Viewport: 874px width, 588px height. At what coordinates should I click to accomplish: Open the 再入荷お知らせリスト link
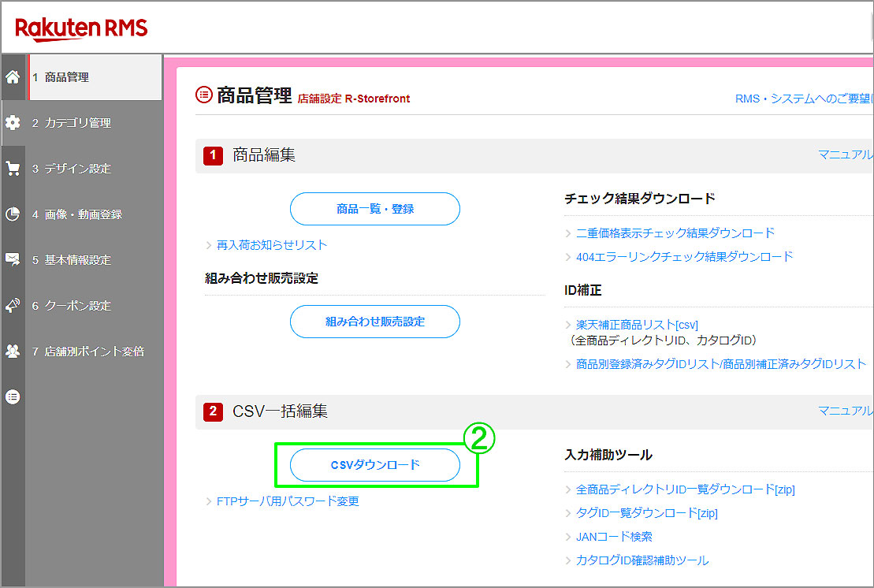click(271, 244)
